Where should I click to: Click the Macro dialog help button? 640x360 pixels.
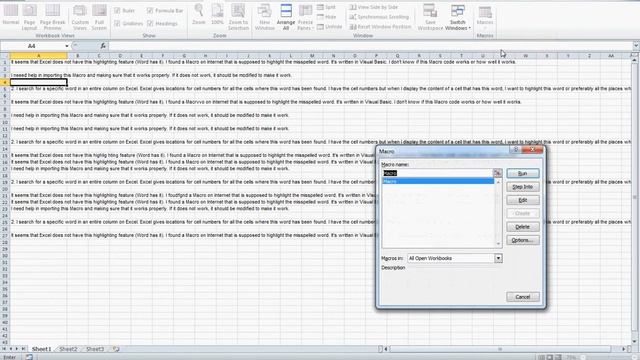516,150
